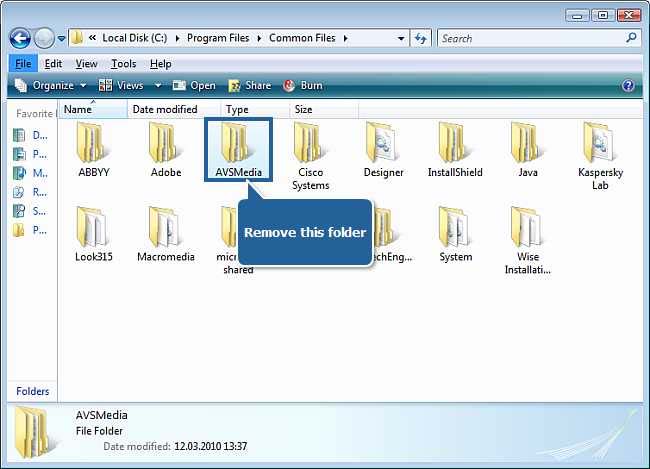Select the AVSMedia folder icon

click(x=238, y=143)
